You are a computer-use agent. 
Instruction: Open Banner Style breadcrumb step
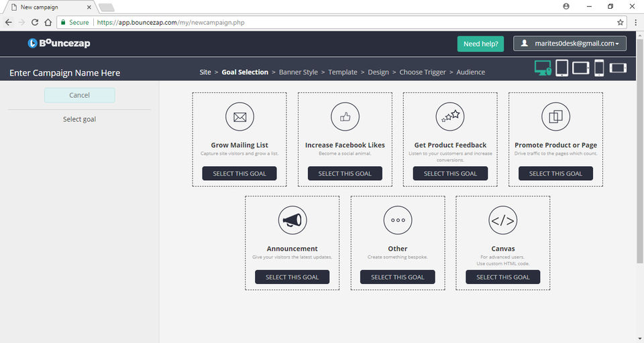(x=298, y=72)
